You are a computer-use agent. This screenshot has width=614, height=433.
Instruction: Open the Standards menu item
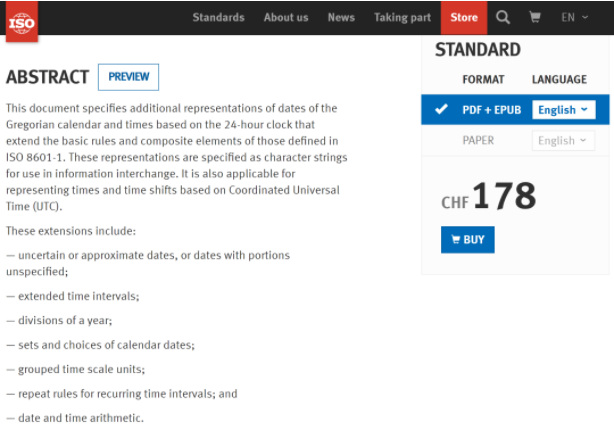tap(218, 17)
